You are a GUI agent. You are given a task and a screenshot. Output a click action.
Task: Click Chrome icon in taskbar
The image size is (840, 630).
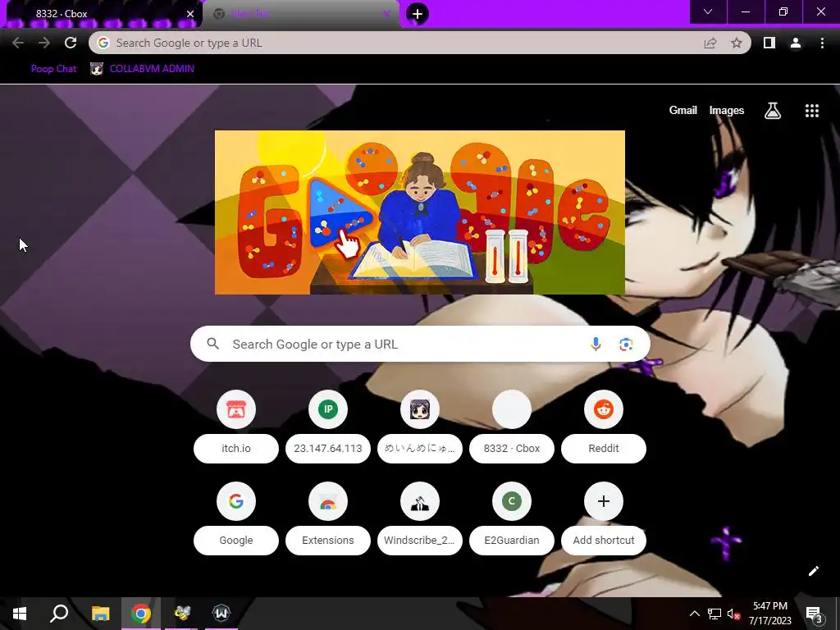click(141, 614)
